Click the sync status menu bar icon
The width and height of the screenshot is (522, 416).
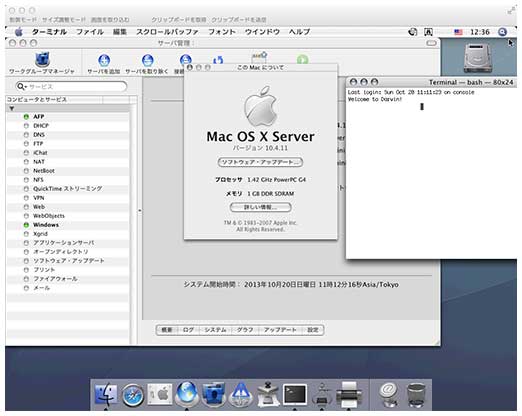pyautogui.click(x=413, y=32)
